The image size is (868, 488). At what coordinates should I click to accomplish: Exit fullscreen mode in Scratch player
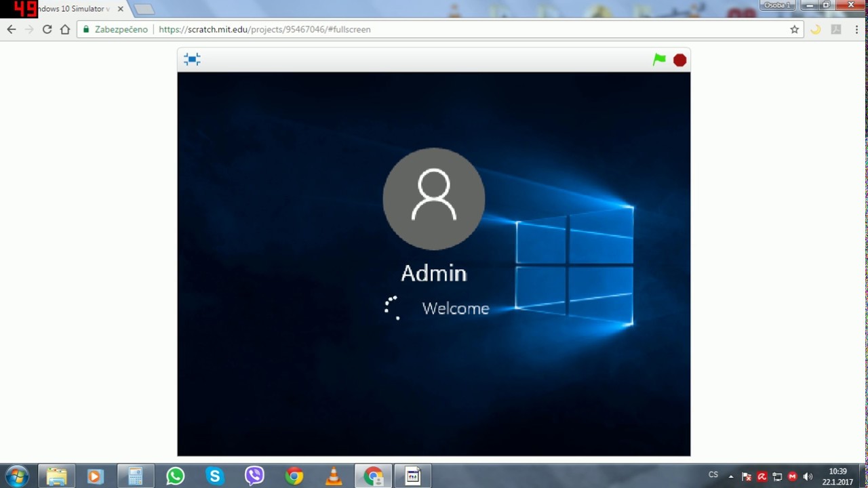tap(192, 60)
